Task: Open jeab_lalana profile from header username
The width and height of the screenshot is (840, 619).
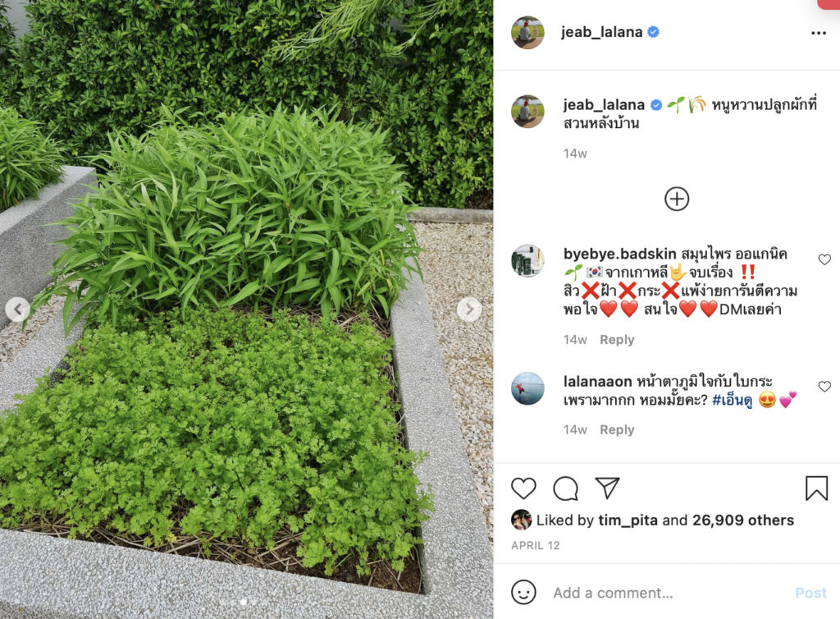Action: [x=601, y=32]
